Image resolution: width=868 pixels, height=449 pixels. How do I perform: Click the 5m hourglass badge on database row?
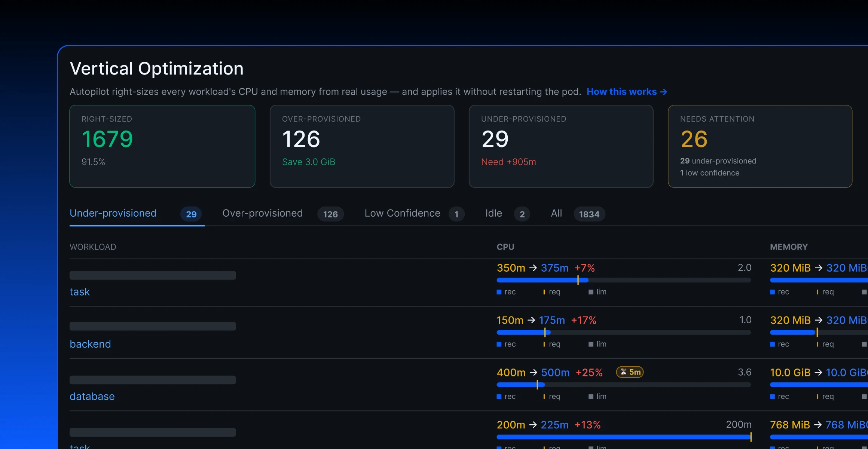pos(630,372)
